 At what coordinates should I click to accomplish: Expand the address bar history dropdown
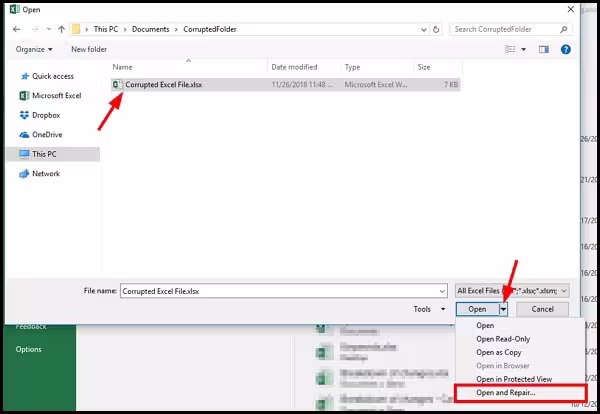pyautogui.click(x=424, y=29)
